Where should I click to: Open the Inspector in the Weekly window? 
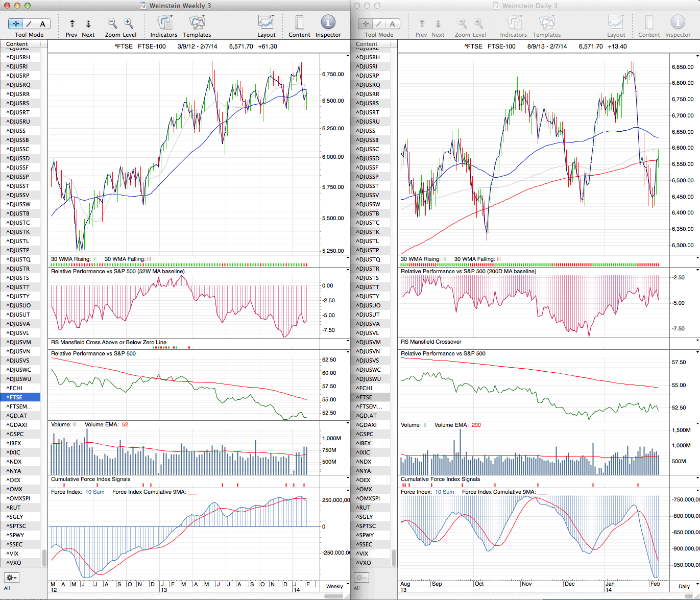[x=328, y=22]
